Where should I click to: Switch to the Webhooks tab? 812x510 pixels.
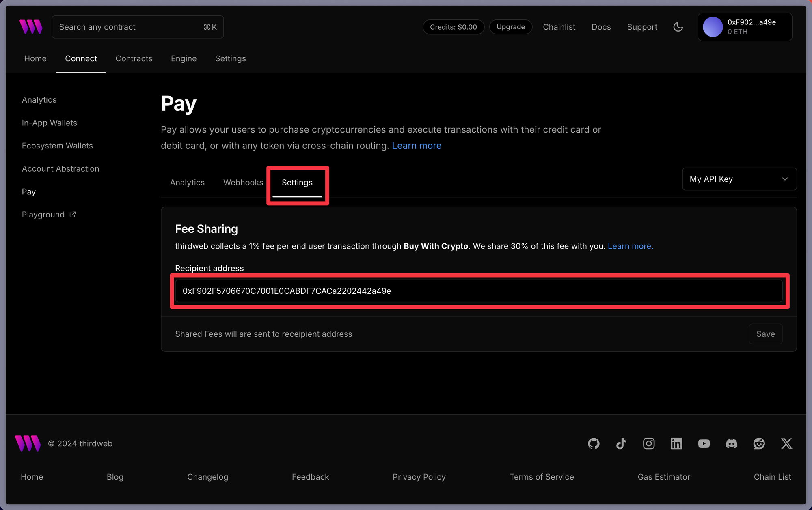(243, 183)
